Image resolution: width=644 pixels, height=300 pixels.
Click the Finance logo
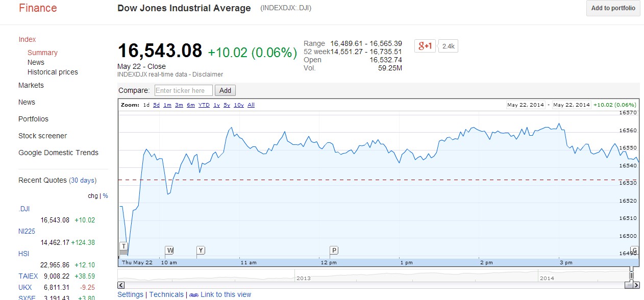pos(37,8)
